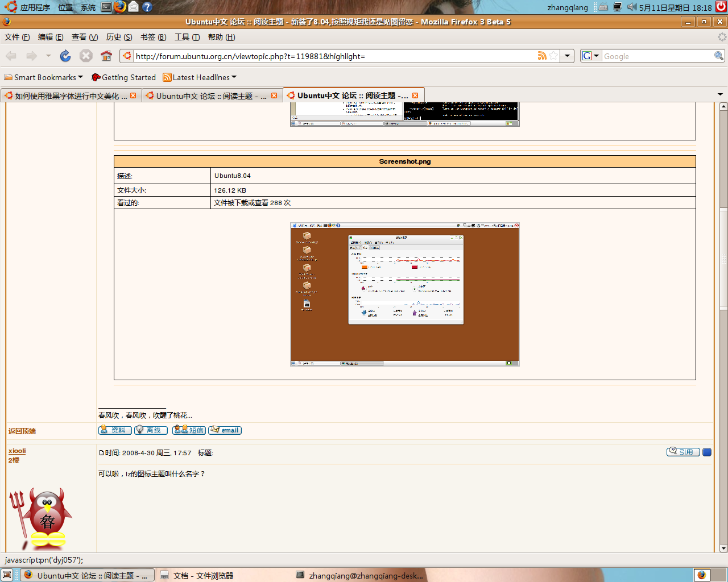Open the back/forward history dropdown arrow
The height and width of the screenshot is (582, 728).
(48, 56)
